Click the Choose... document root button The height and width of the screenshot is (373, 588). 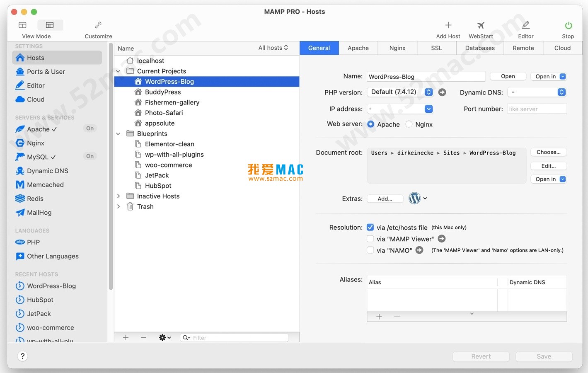coord(549,152)
